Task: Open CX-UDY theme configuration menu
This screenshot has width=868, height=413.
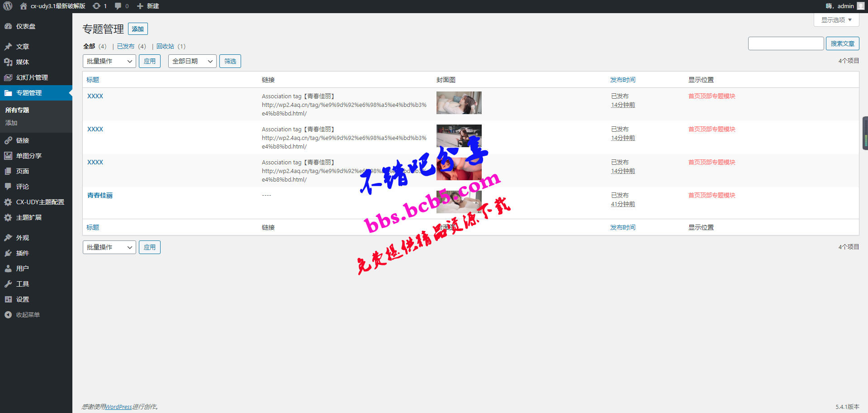Action: pos(40,202)
